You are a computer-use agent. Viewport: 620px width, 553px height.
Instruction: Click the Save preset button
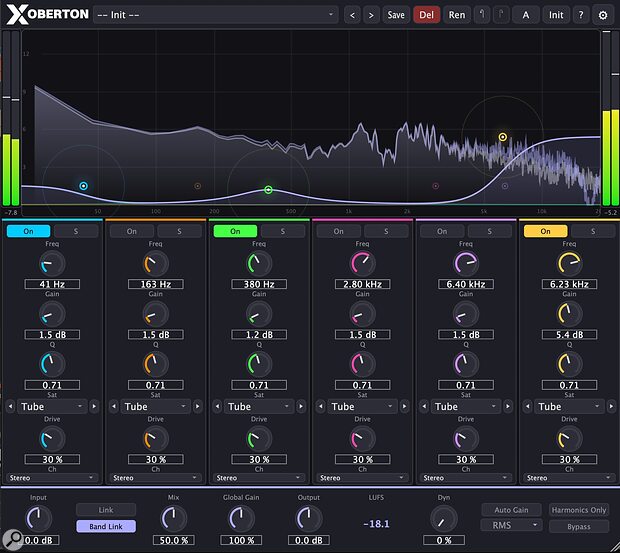coord(396,15)
